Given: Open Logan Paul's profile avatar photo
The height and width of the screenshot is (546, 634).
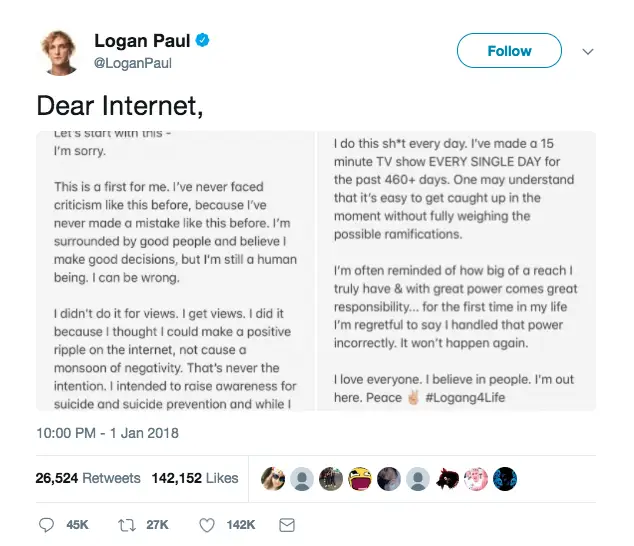Looking at the screenshot, I should tap(61, 52).
